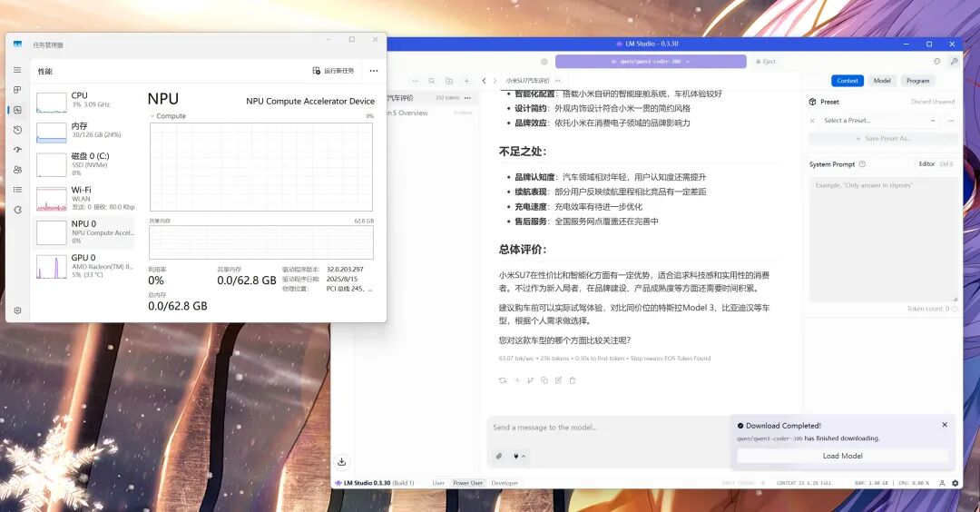
Task: Copy the assistant message
Action: (544, 380)
